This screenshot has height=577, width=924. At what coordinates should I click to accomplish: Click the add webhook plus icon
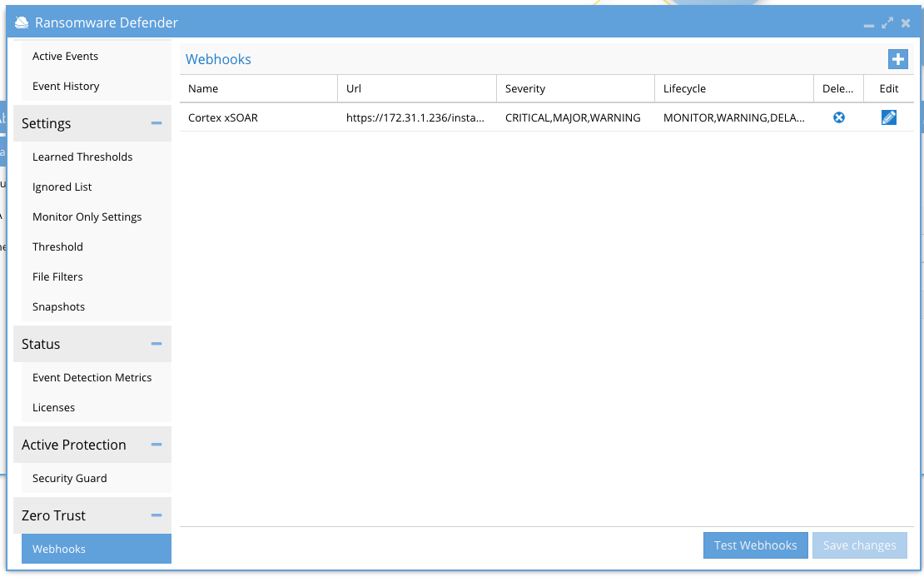[x=897, y=59]
